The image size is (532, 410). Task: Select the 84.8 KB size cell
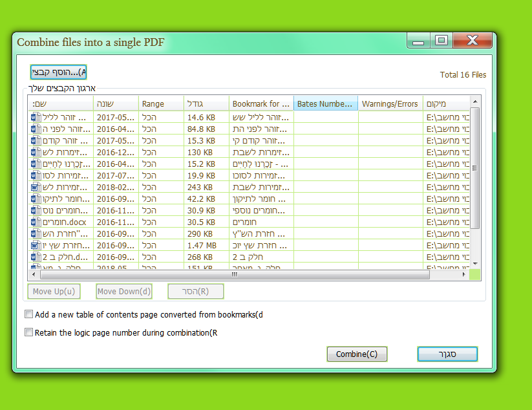pyautogui.click(x=206, y=129)
